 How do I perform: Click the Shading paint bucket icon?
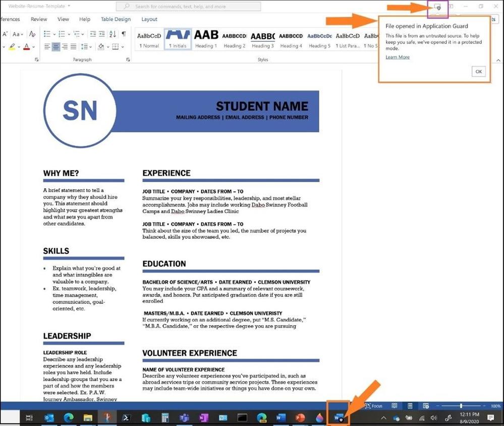[101, 47]
